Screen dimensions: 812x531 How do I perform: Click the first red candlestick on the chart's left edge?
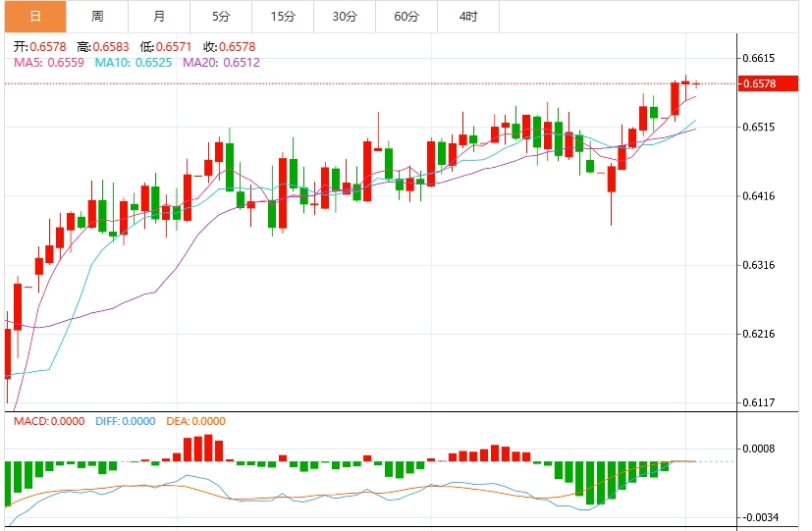7,353
